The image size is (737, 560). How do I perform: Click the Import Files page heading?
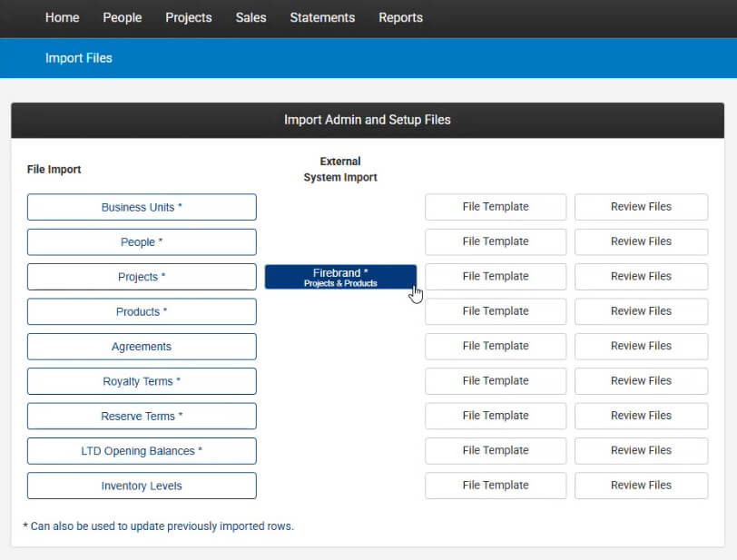(x=79, y=58)
